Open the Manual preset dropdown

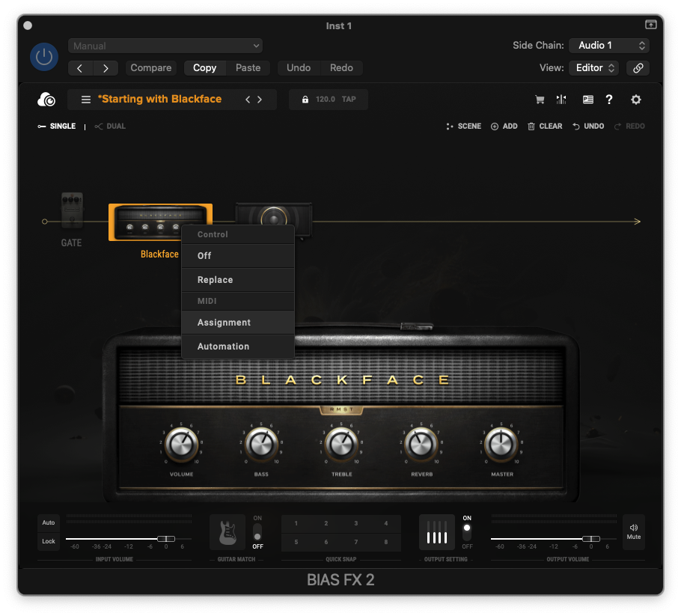(x=165, y=46)
